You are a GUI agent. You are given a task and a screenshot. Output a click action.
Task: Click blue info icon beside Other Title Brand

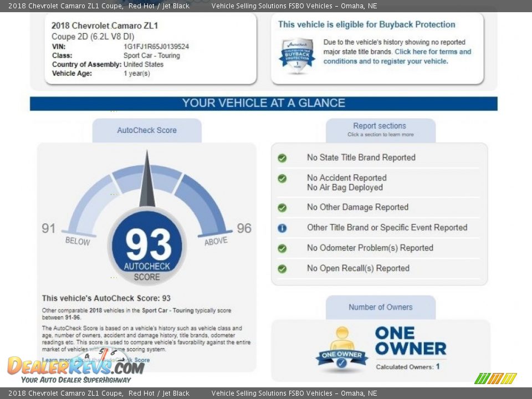(282, 228)
